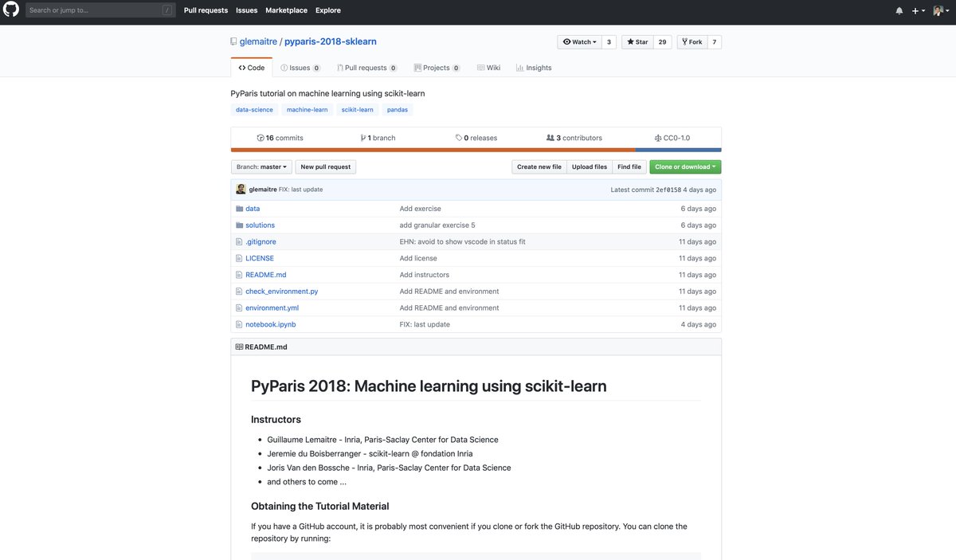Open the pyparis-2018-sklearn repository title link

click(x=331, y=41)
